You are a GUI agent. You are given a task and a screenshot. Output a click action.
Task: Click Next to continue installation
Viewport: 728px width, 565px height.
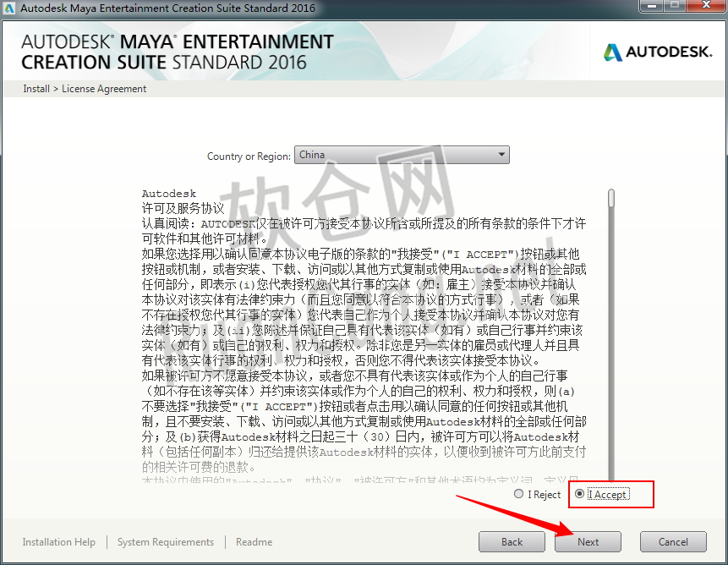587,541
